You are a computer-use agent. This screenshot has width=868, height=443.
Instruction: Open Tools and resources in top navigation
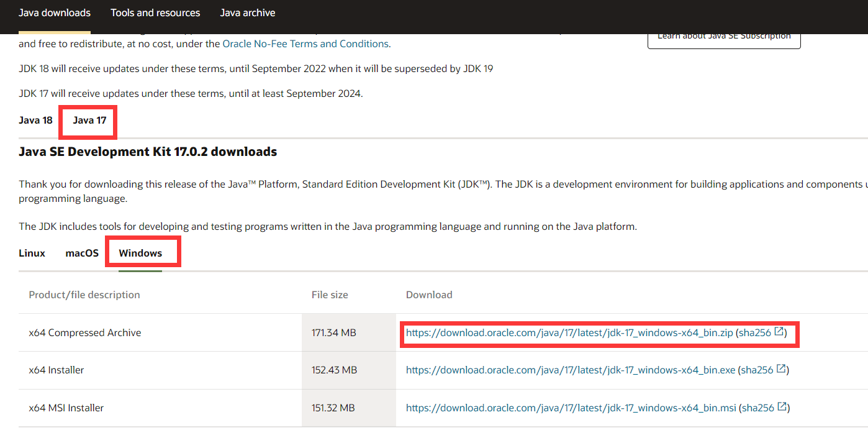pyautogui.click(x=155, y=13)
